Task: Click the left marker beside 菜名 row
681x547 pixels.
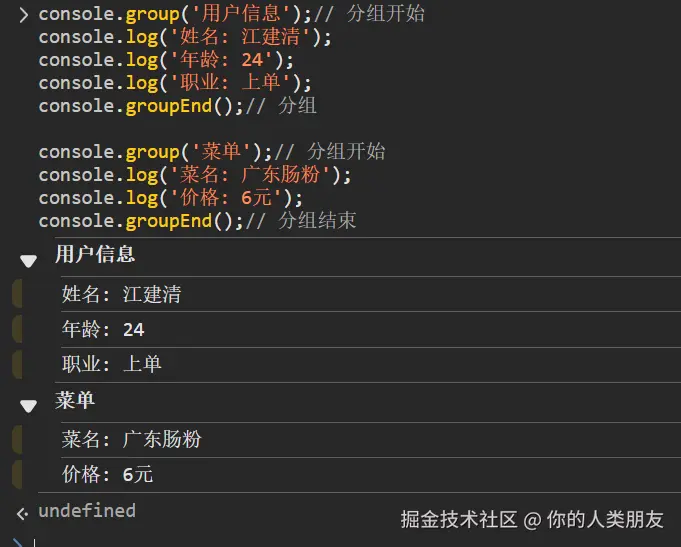Action: 17,439
